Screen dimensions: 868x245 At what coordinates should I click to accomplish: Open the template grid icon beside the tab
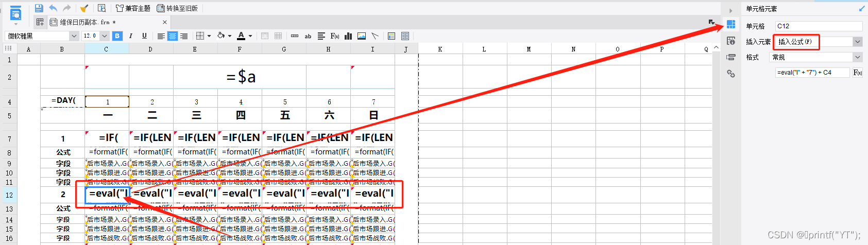(40, 22)
